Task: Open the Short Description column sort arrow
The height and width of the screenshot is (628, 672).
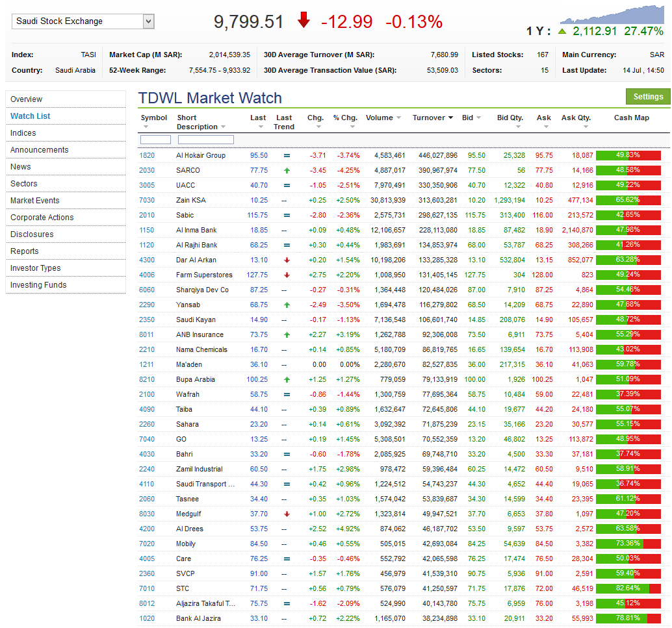Action: tap(223, 127)
